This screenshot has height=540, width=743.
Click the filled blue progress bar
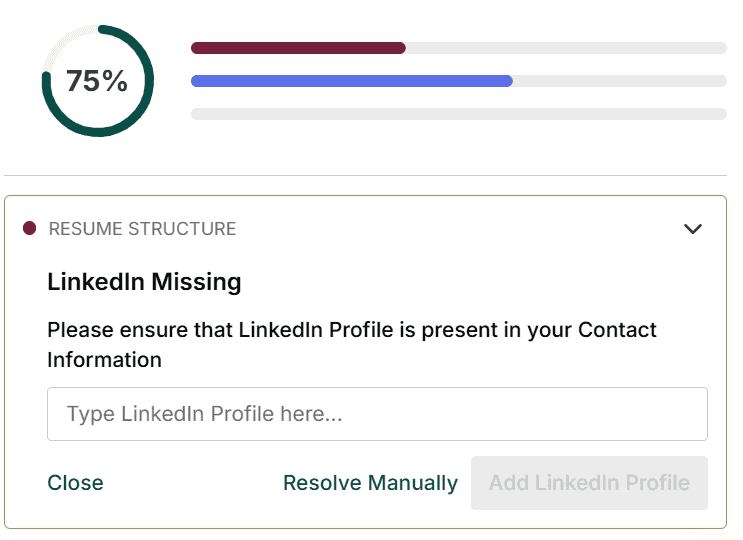pos(351,81)
